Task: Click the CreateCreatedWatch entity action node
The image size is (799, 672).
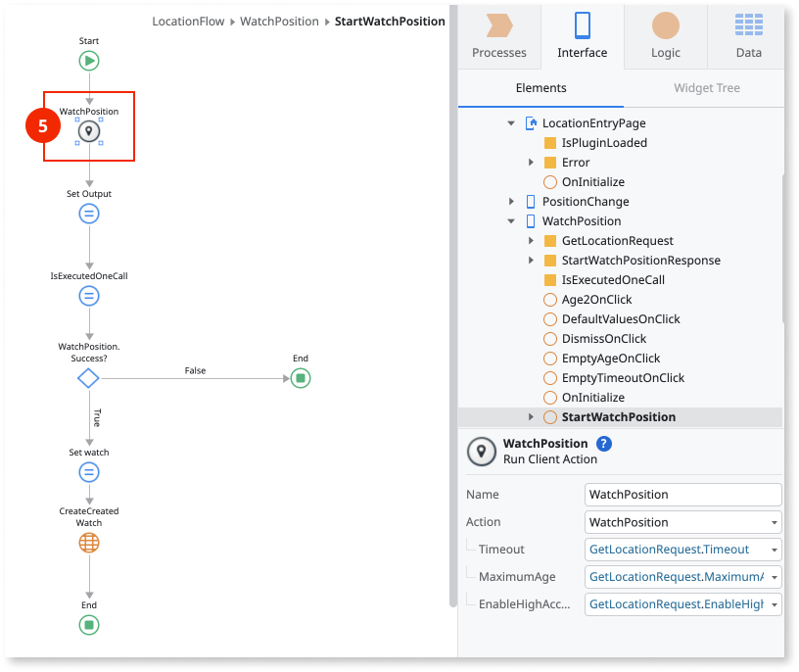Action: 89,543
